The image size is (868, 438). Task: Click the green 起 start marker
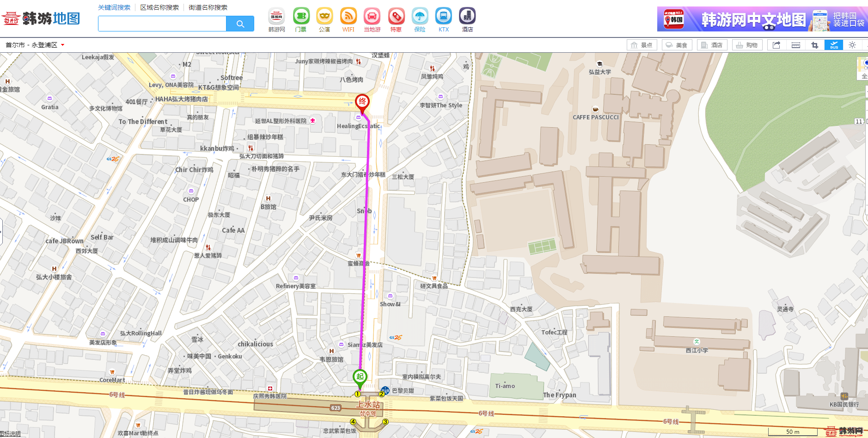click(x=360, y=378)
